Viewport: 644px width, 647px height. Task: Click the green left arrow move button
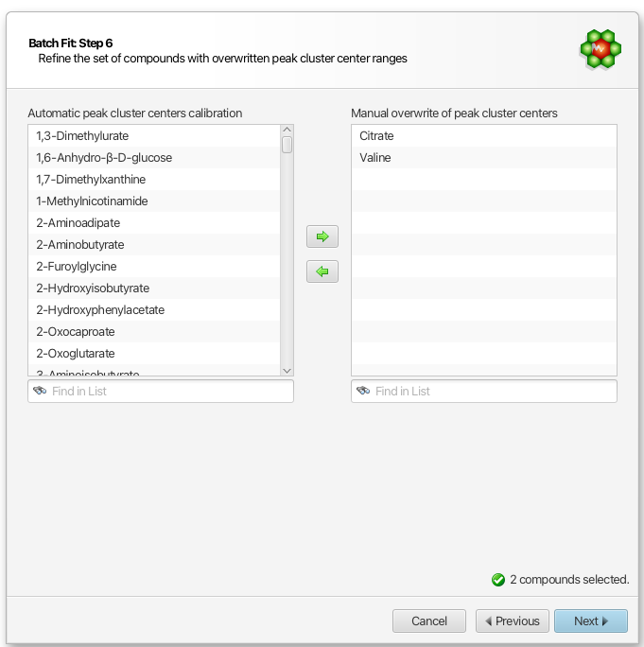pos(322,271)
